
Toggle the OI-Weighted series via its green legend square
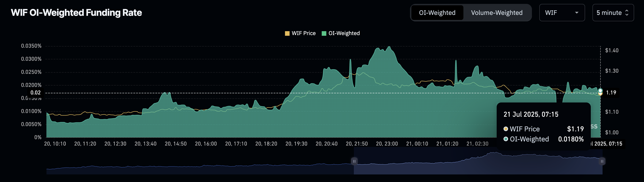[324, 33]
